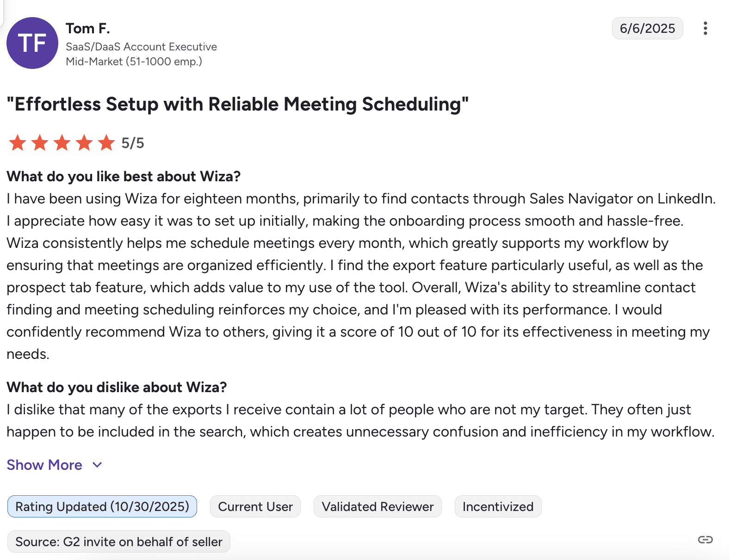Click the 5/5 rating score text
The image size is (730, 560).
point(133,143)
